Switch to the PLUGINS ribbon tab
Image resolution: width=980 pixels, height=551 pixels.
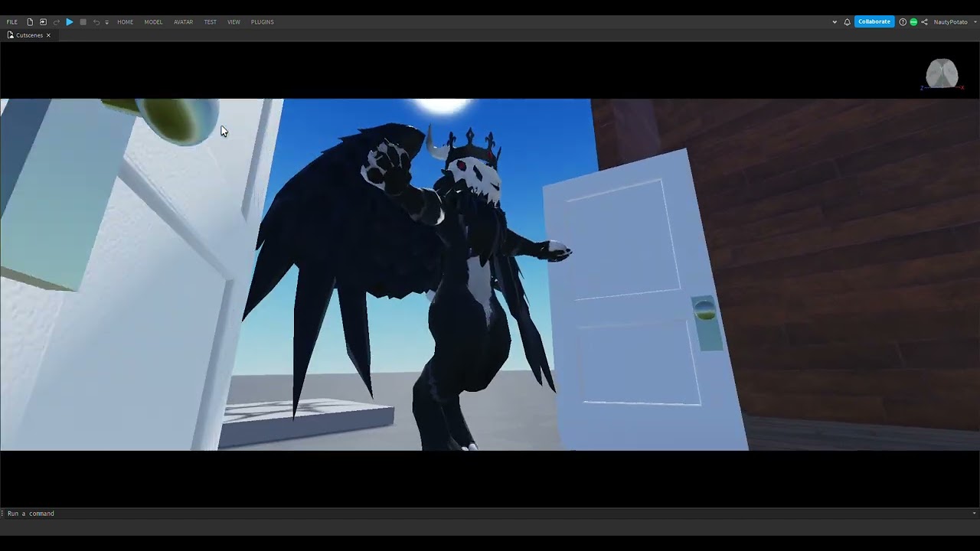click(262, 22)
